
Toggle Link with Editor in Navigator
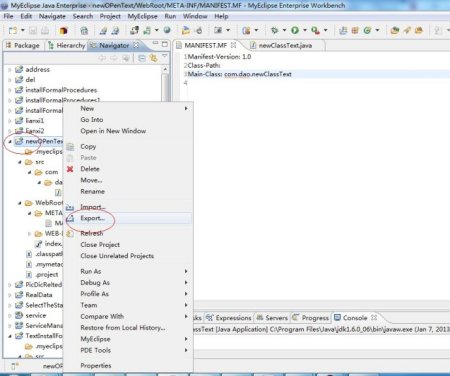tap(153, 58)
